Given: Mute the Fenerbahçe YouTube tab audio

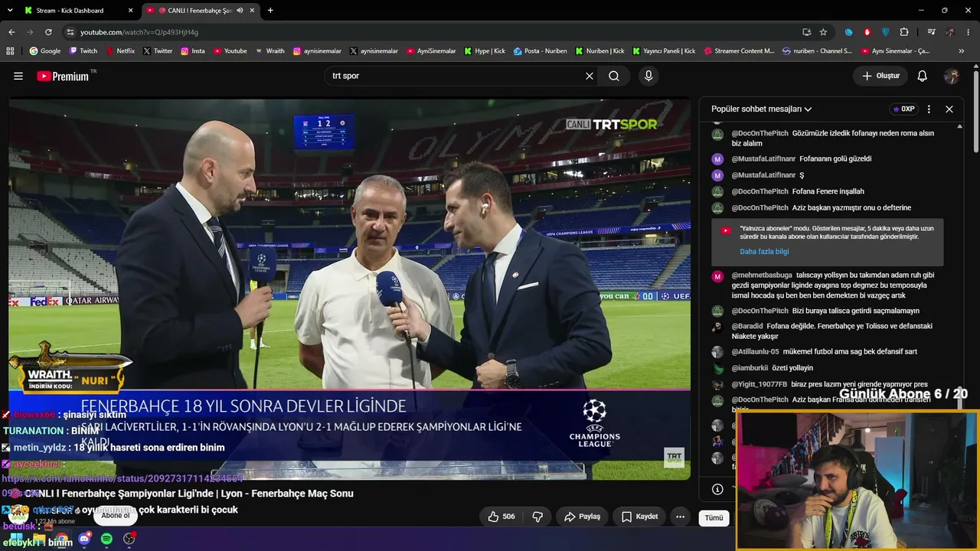Looking at the screenshot, I should (x=240, y=11).
